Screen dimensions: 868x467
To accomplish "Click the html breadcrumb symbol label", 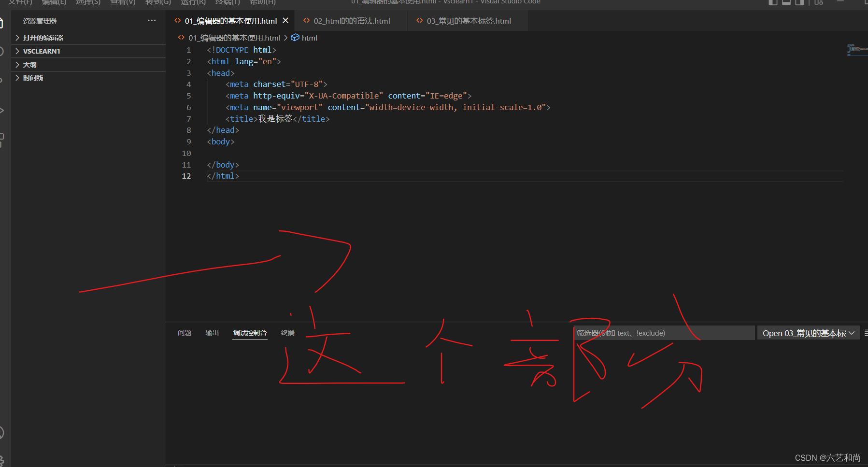I will click(310, 38).
